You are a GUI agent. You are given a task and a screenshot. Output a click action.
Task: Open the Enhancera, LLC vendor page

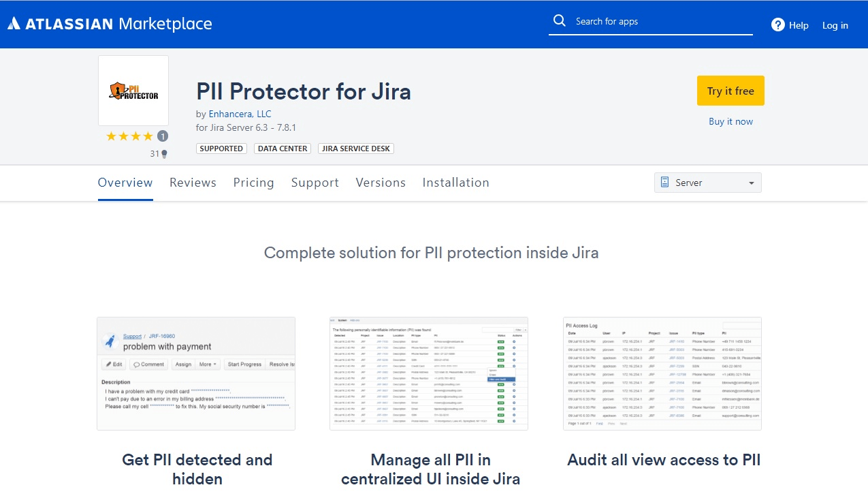239,114
